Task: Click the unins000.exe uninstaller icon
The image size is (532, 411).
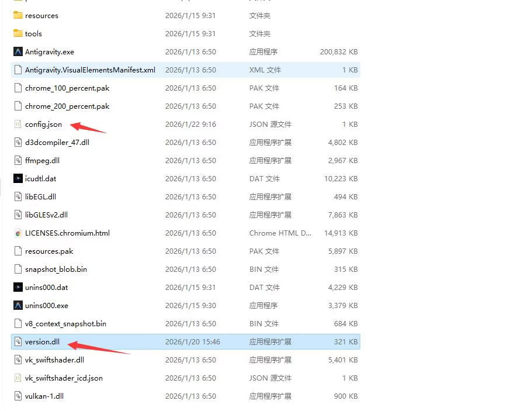Action: point(18,306)
